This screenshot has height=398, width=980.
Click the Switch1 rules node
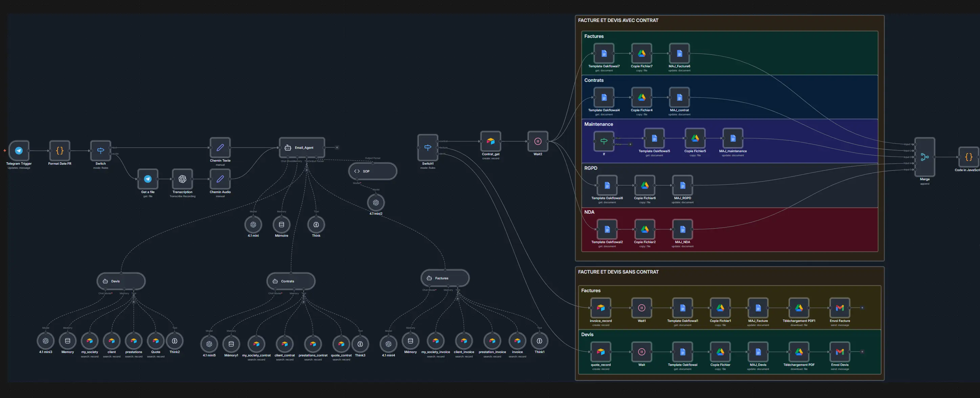(x=428, y=147)
